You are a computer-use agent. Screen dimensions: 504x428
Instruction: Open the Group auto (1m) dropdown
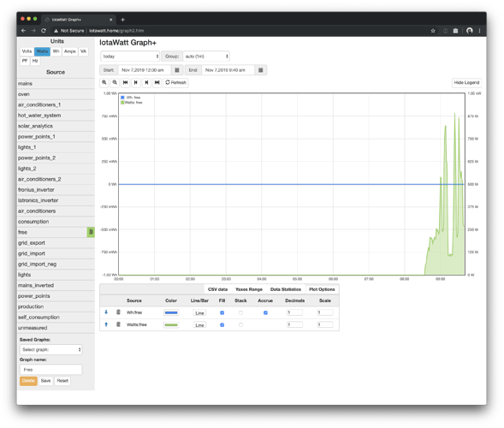tap(206, 56)
